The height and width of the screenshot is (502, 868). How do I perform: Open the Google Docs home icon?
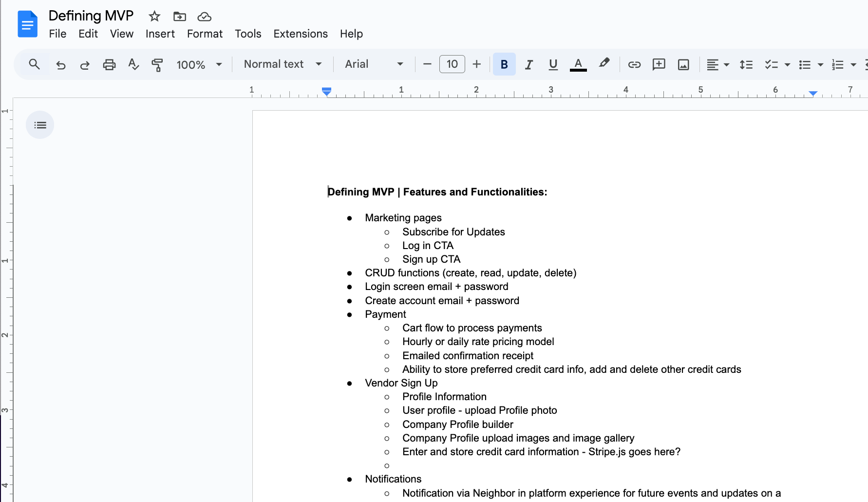click(27, 24)
